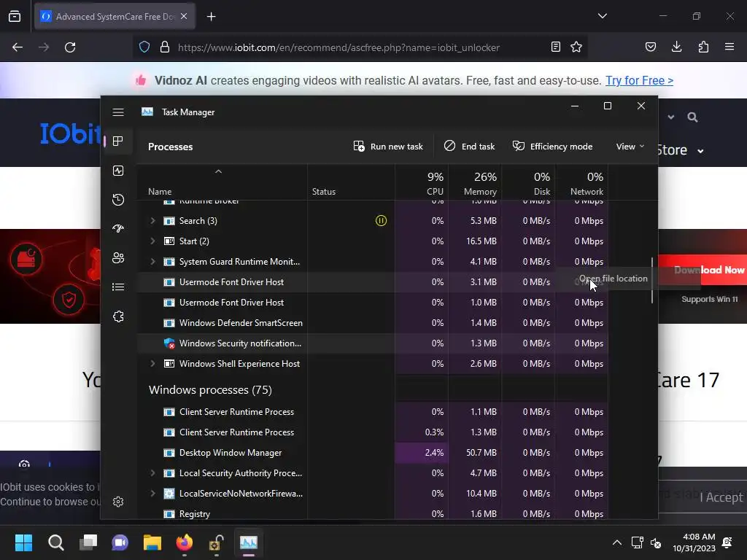Expand the Search (3) process group
This screenshot has width=747, height=560.
[x=152, y=220]
